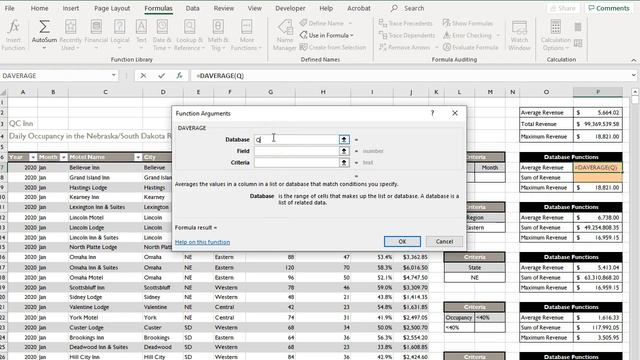Click Create from Selection
Image resolution: width=640 pixels, height=360 pixels.
click(x=333, y=47)
